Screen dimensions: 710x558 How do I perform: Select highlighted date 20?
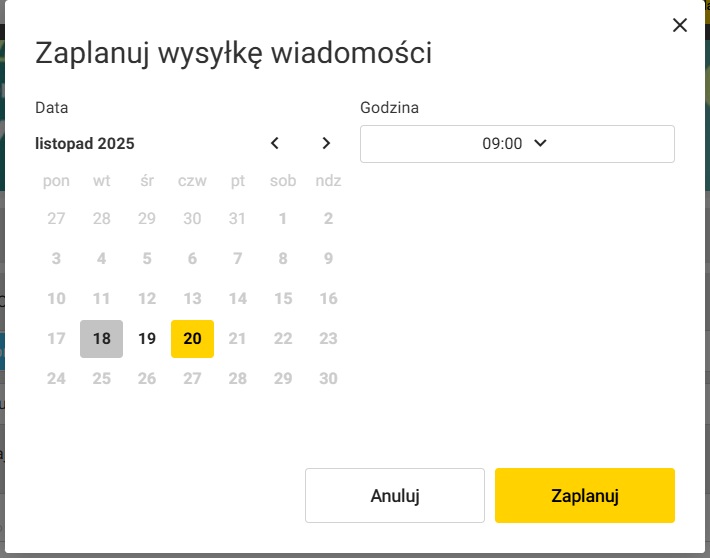tap(192, 338)
